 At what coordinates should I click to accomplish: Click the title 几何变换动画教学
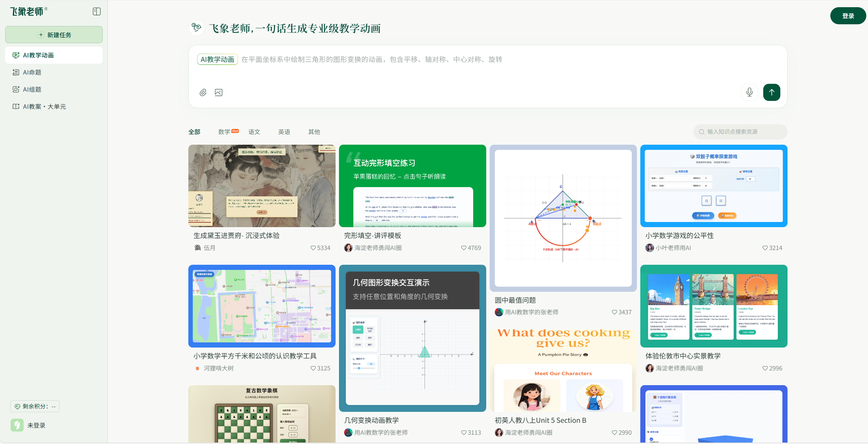click(x=372, y=420)
